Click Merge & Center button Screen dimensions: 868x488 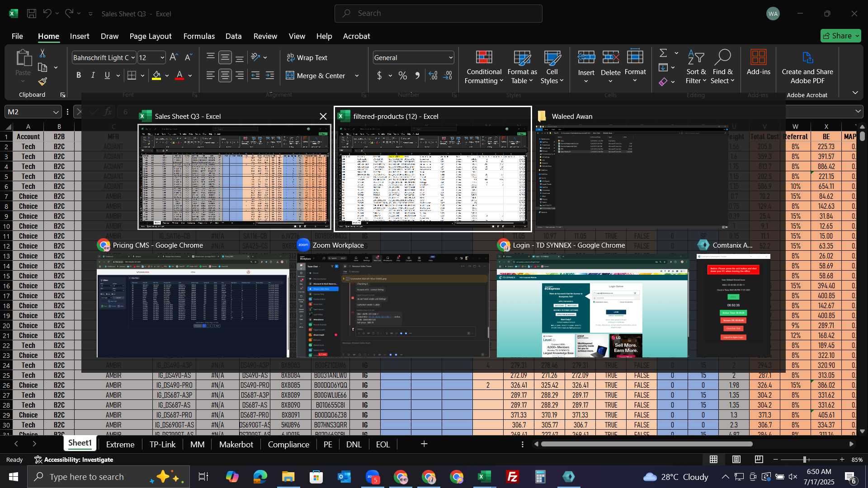316,76
